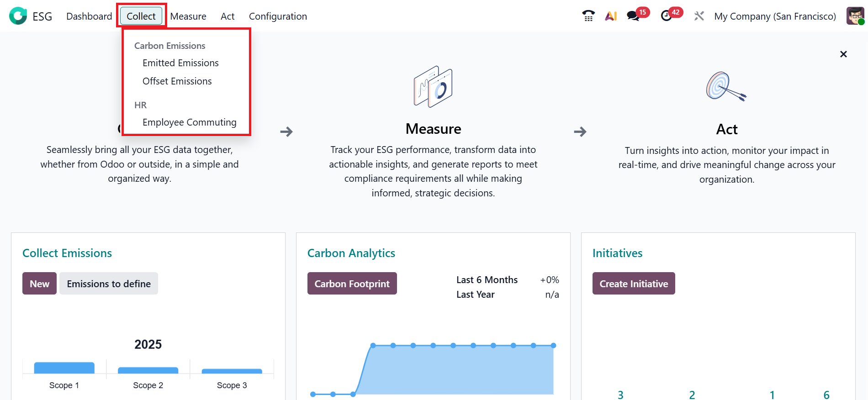Click the debug tools wrench icon

tap(699, 16)
